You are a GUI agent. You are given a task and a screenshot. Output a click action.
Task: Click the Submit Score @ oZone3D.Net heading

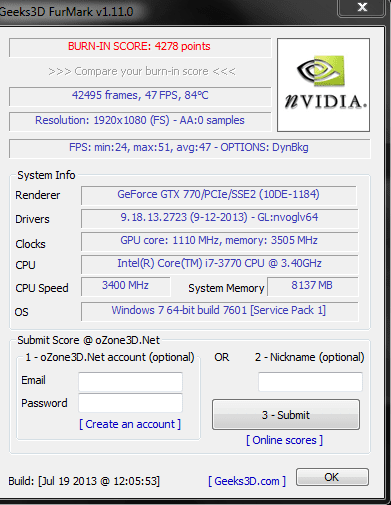[89, 340]
